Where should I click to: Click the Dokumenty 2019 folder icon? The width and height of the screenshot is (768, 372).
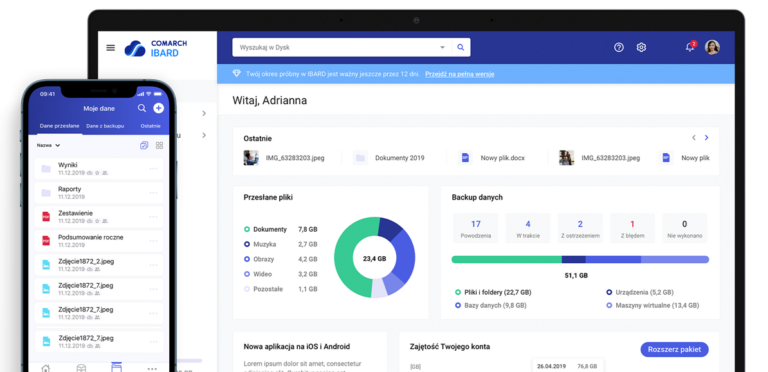[360, 158]
